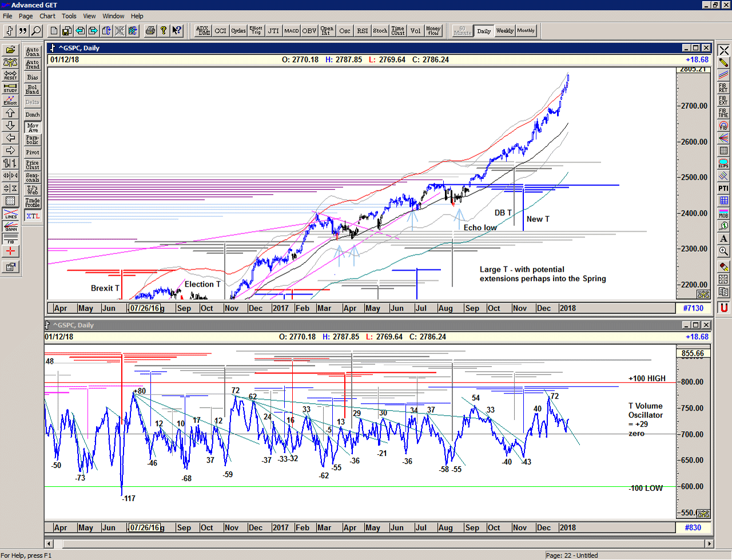Click the magnifying glass search icon
The height and width of the screenshot is (560, 732).
(x=36, y=31)
